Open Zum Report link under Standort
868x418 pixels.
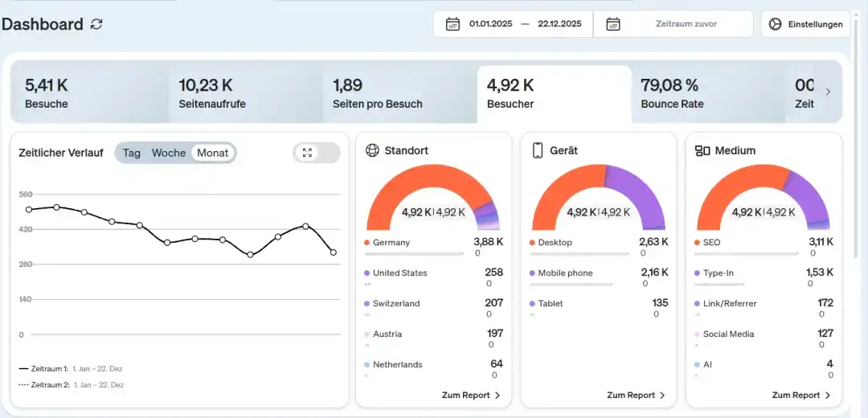tap(471, 395)
